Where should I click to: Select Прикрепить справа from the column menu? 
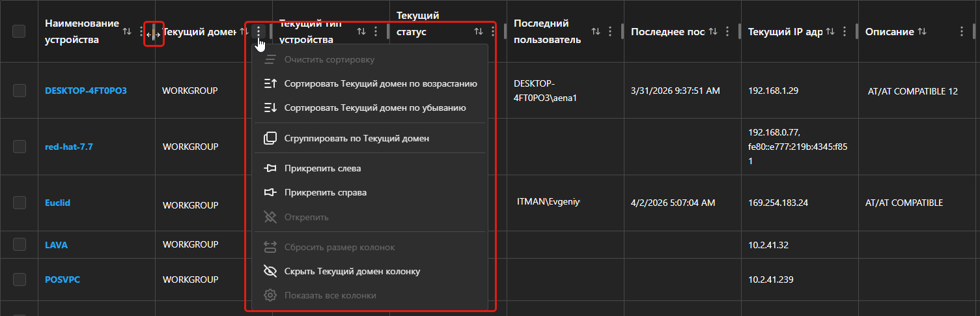325,193
